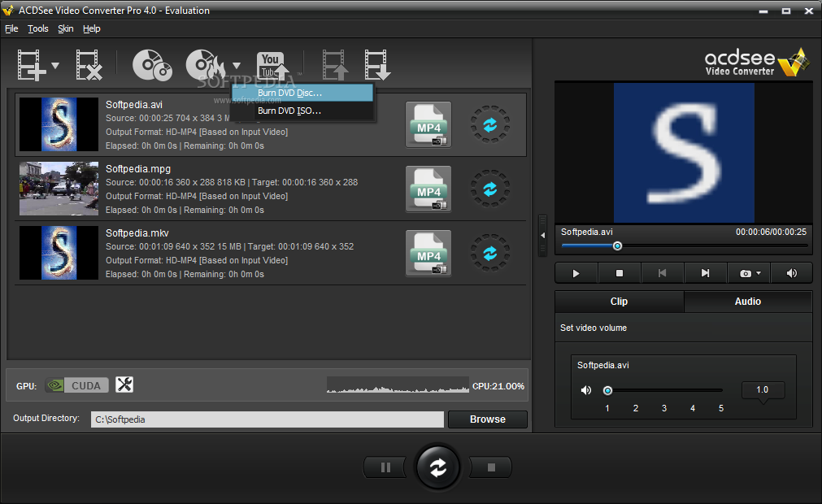Click the Output Directory path field

[x=267, y=419]
